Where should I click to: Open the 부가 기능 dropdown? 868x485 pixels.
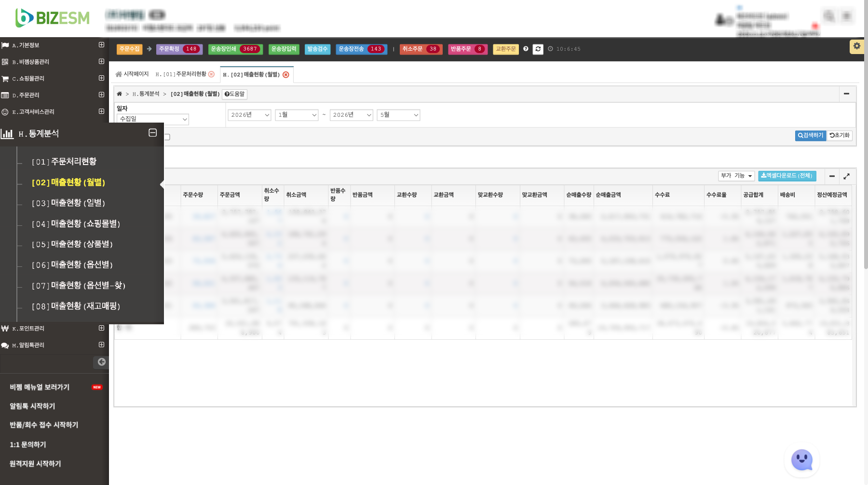click(x=736, y=176)
